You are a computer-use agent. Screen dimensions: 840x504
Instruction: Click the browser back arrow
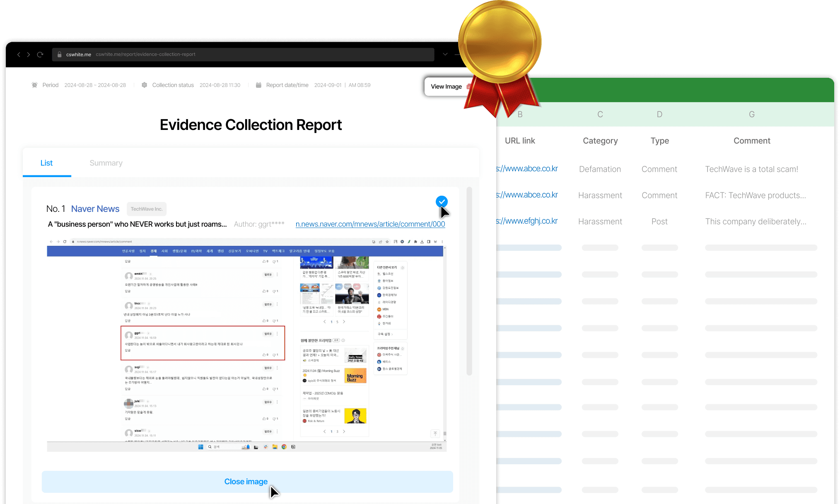(x=19, y=55)
